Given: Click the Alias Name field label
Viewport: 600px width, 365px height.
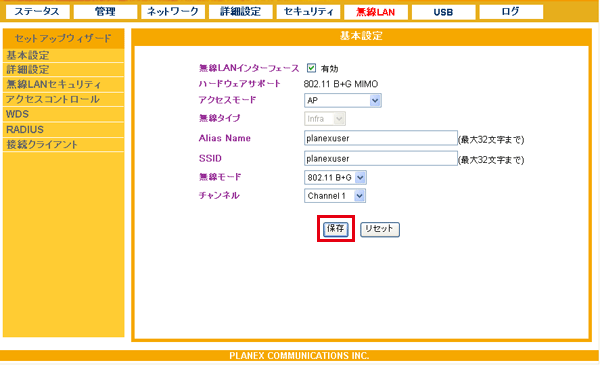Looking at the screenshot, I should point(225,138).
